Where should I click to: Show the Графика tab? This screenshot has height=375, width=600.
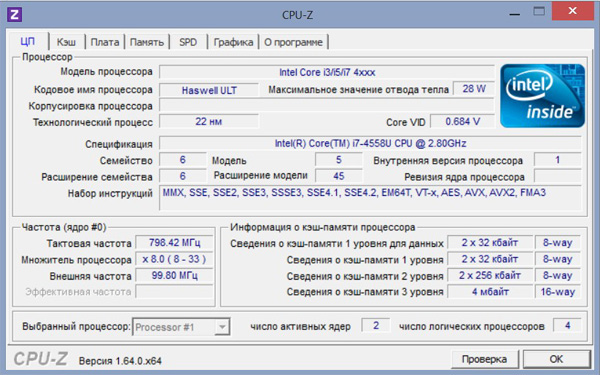(233, 42)
